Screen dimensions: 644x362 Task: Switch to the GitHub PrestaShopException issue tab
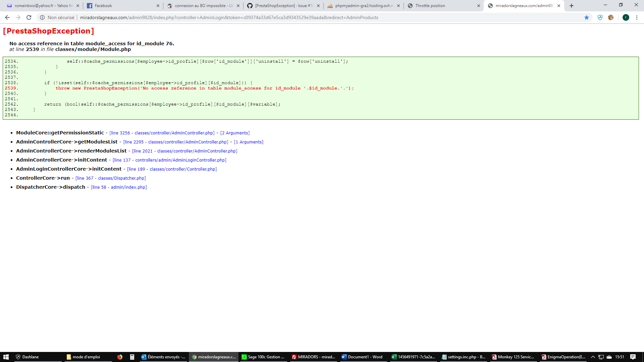(284, 6)
